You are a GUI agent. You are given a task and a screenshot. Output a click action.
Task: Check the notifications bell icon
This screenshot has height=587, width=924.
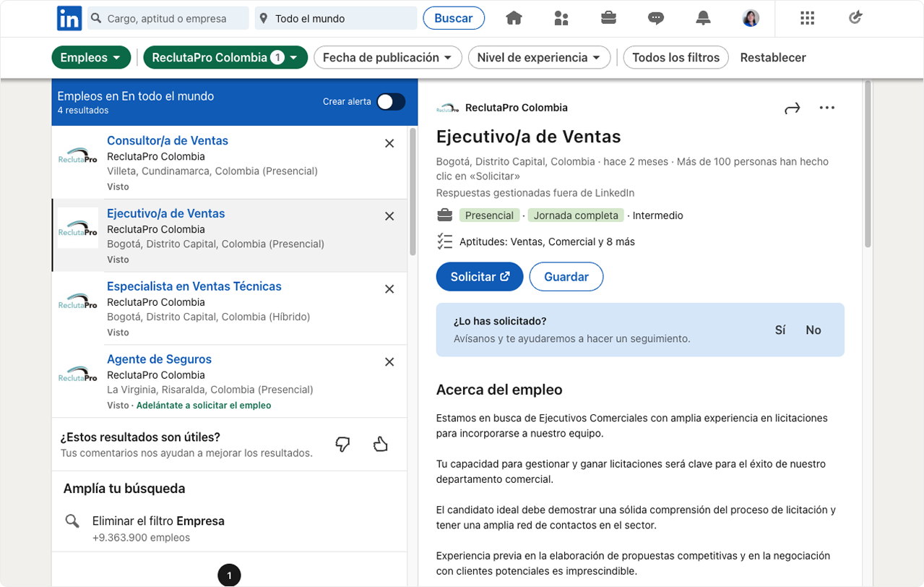703,17
